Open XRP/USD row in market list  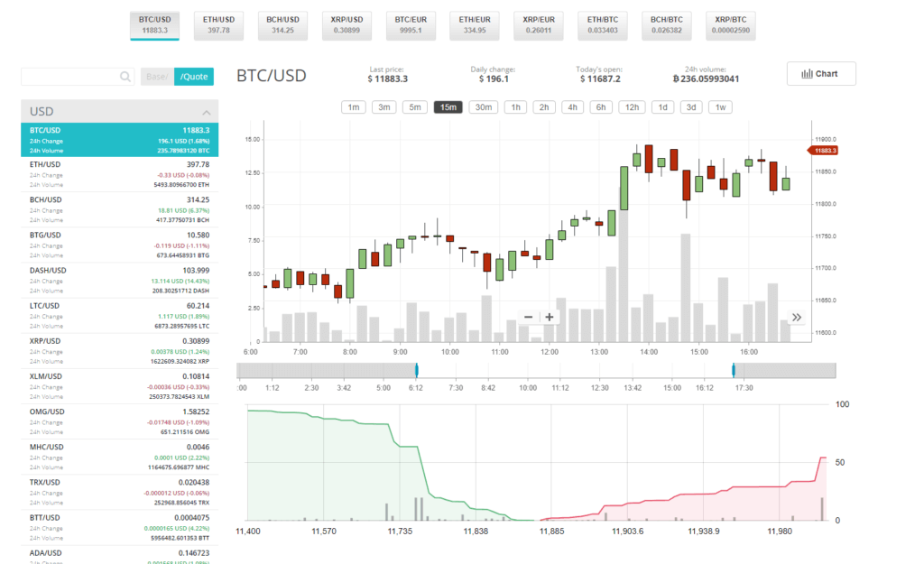click(120, 351)
